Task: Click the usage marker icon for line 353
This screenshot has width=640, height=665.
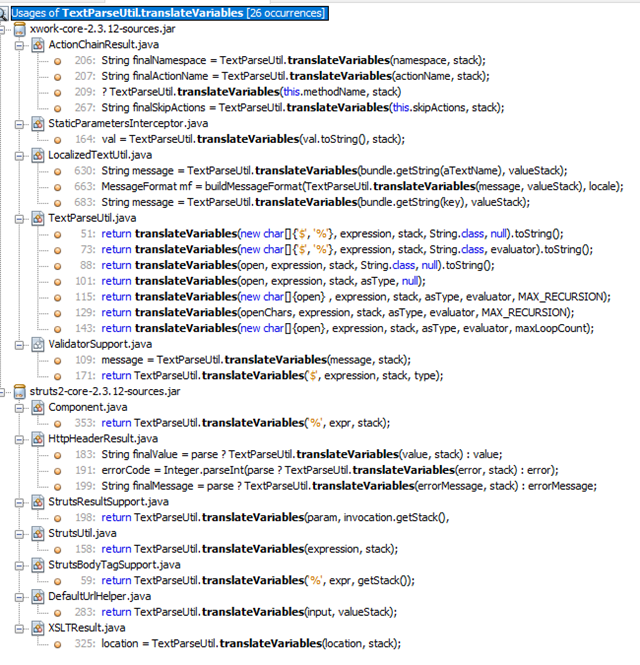Action: pos(57,424)
